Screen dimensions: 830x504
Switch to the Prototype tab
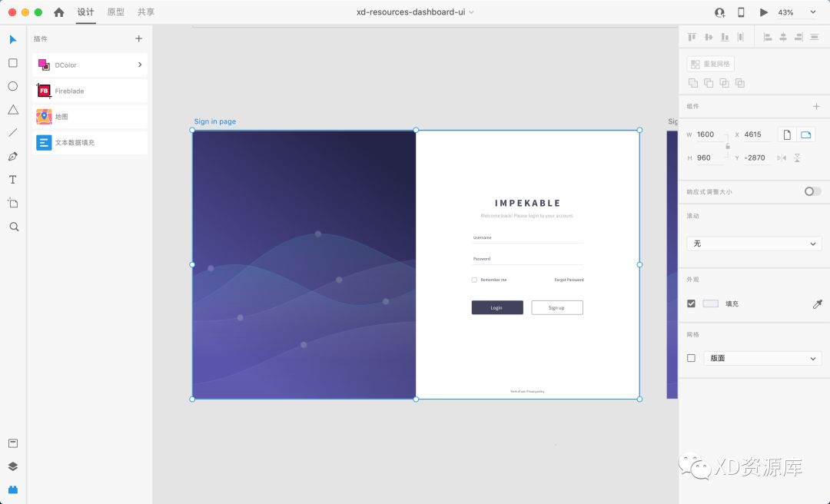[x=115, y=12]
